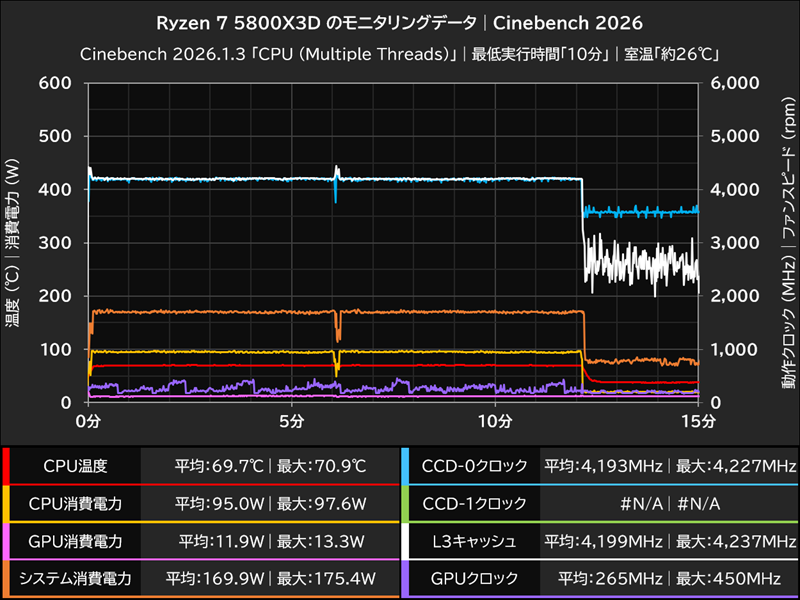Click the '15分' x-axis label
The image size is (800, 600).
click(698, 421)
